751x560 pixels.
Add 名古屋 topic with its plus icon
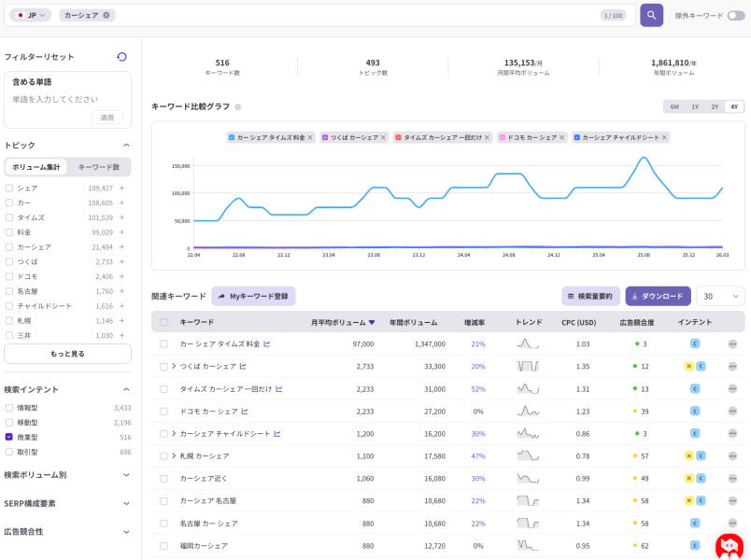point(121,291)
